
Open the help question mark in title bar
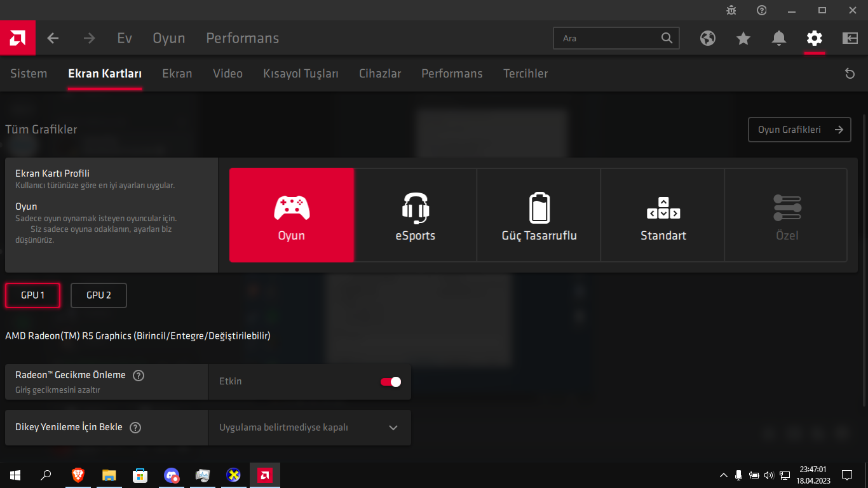click(x=762, y=10)
